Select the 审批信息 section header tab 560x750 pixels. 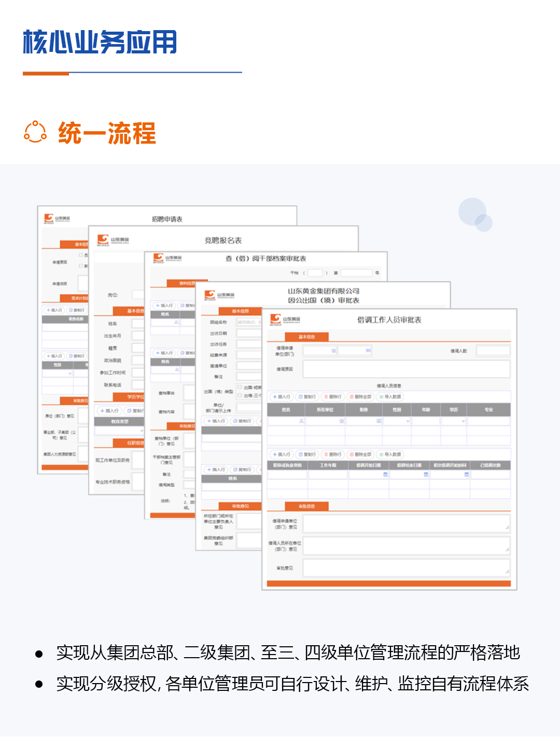(x=307, y=506)
